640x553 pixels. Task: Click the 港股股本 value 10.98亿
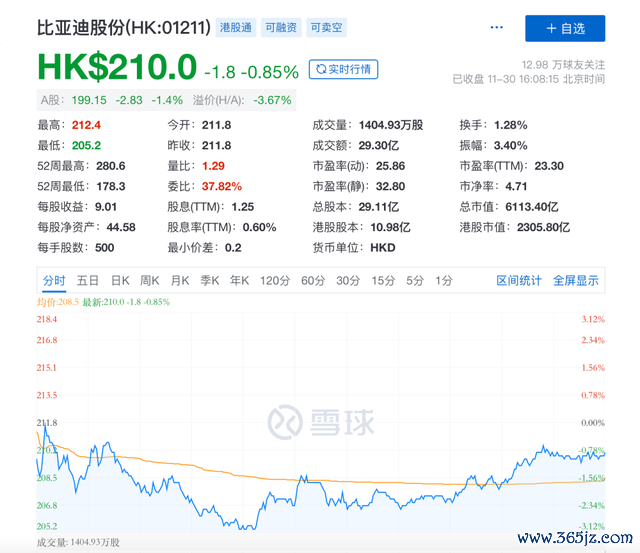click(x=390, y=227)
